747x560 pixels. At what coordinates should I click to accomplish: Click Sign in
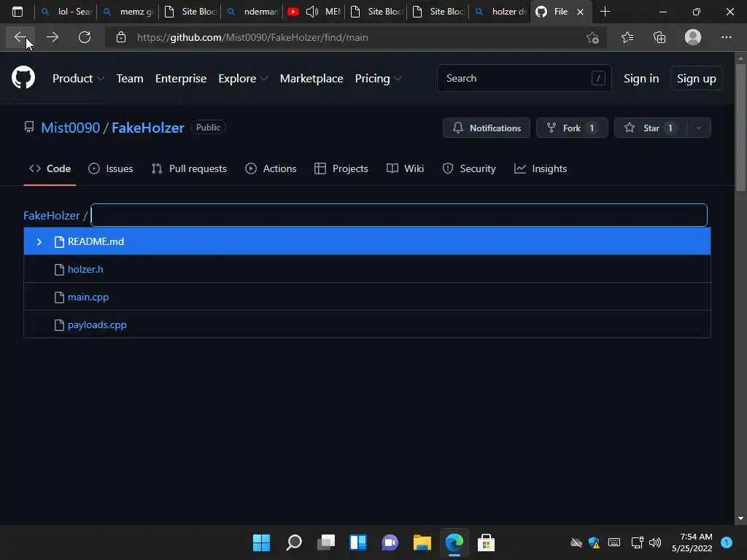(641, 79)
